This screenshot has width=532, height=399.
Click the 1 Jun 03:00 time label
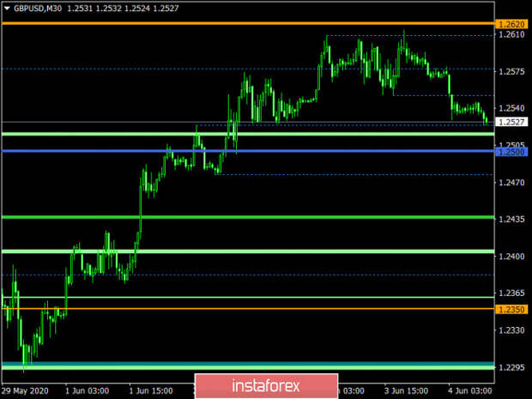pyautogui.click(x=88, y=391)
